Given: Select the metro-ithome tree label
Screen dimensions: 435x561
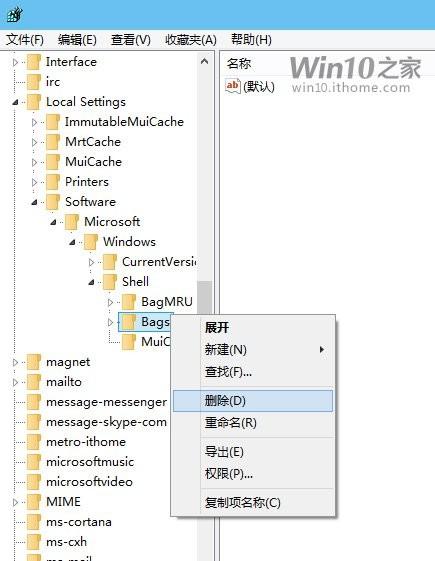Looking at the screenshot, I should point(86,443).
